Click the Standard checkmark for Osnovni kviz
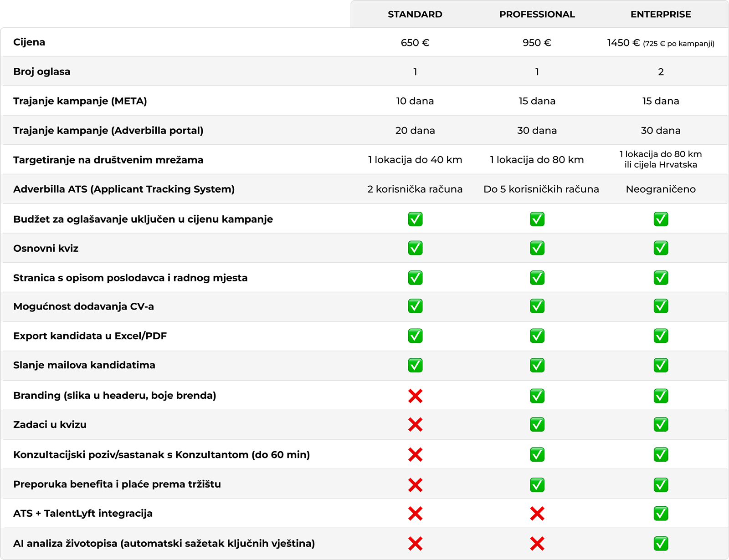 415,248
